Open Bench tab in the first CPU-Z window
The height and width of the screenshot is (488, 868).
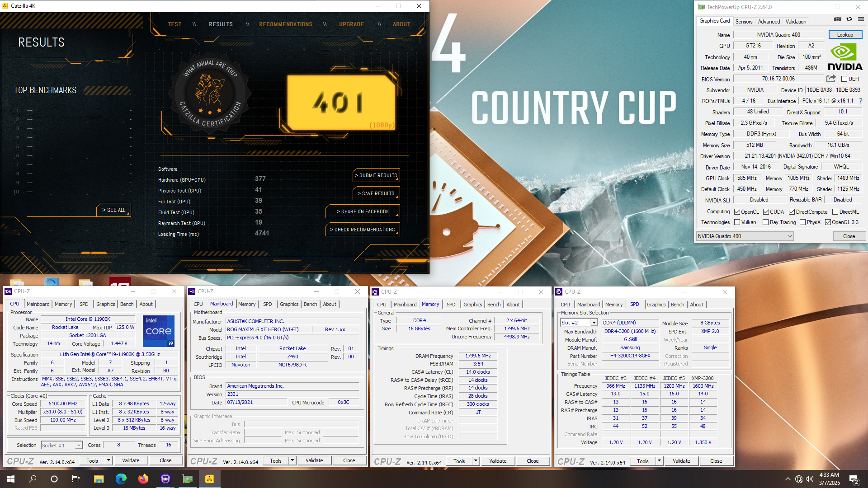pyautogui.click(x=127, y=304)
